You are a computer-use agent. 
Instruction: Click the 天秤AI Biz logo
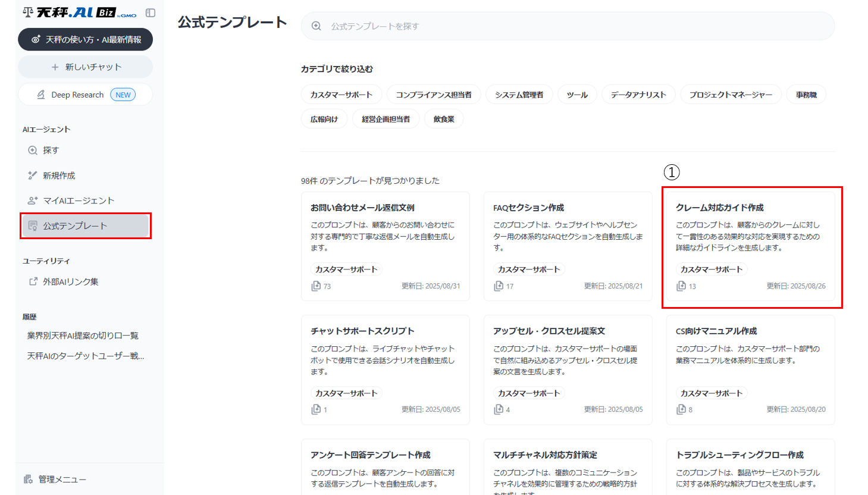80,12
